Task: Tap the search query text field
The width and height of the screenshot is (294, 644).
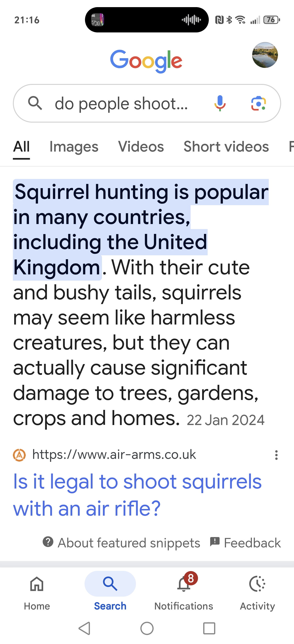Action: click(121, 103)
